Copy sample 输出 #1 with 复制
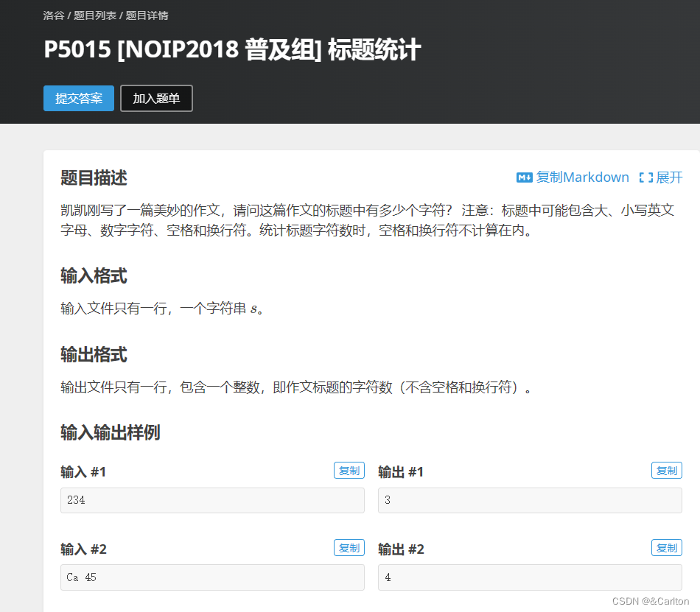The height and width of the screenshot is (612, 700). click(x=667, y=471)
